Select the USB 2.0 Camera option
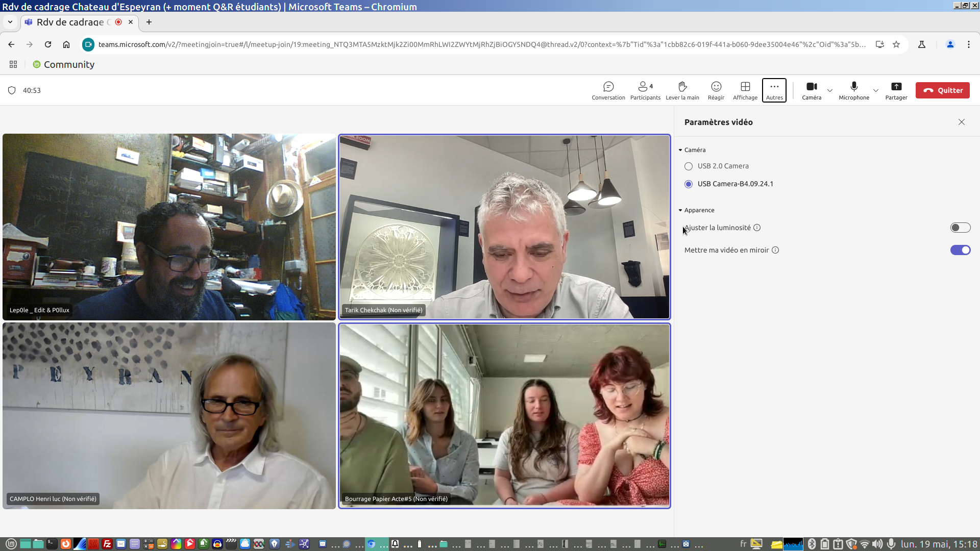The width and height of the screenshot is (980, 551). point(689,166)
